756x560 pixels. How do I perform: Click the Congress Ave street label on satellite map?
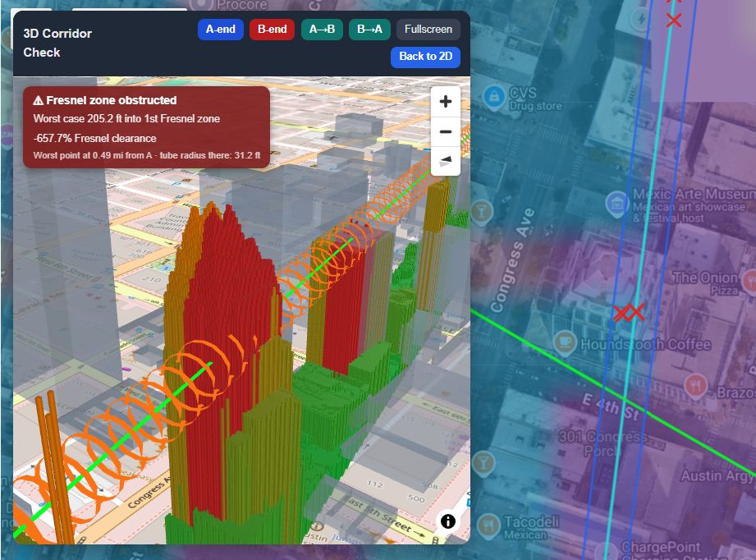512,260
